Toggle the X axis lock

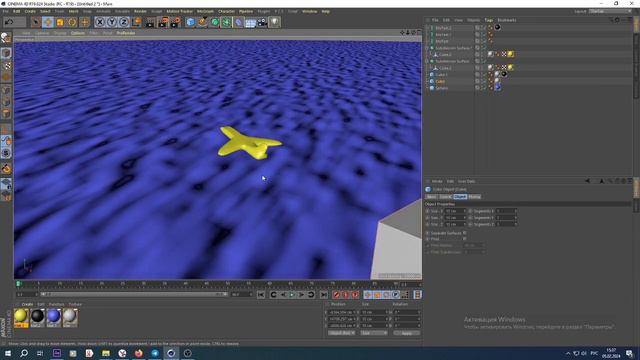[x=100, y=22]
